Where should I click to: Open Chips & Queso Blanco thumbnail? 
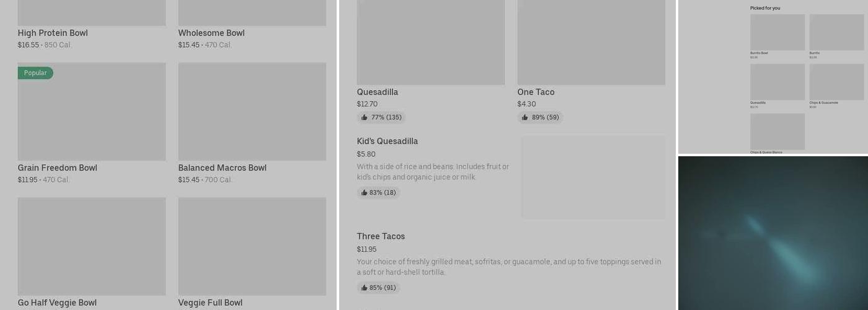pyautogui.click(x=777, y=131)
